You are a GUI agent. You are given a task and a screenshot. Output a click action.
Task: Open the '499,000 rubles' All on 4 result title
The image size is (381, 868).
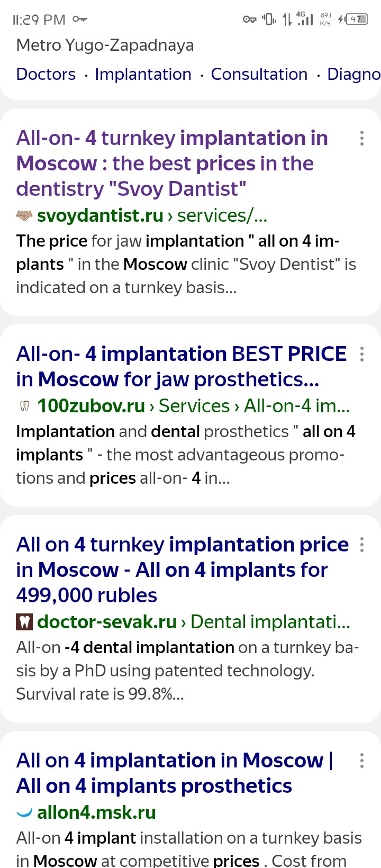coord(183,570)
